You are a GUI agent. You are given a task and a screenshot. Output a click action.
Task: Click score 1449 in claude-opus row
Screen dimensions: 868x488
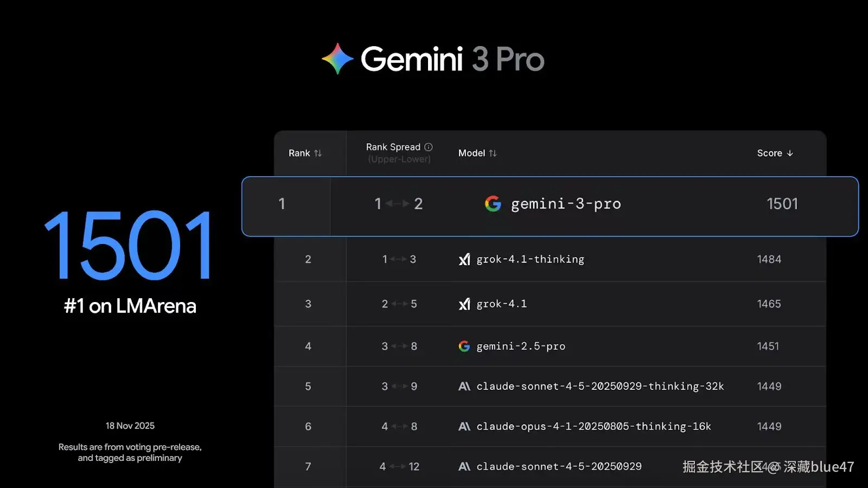coord(769,426)
